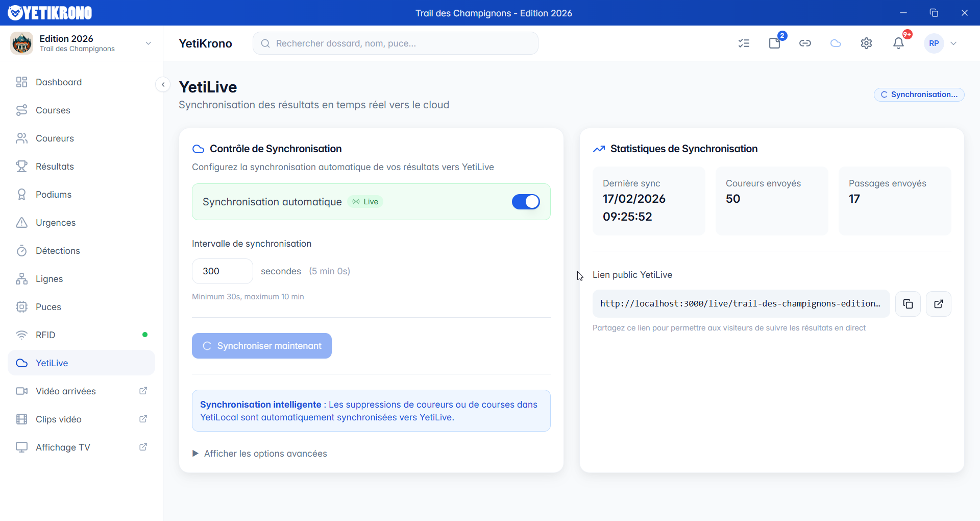Click the cloud status icon in the top bar
The height and width of the screenshot is (521, 980).
coord(836,43)
